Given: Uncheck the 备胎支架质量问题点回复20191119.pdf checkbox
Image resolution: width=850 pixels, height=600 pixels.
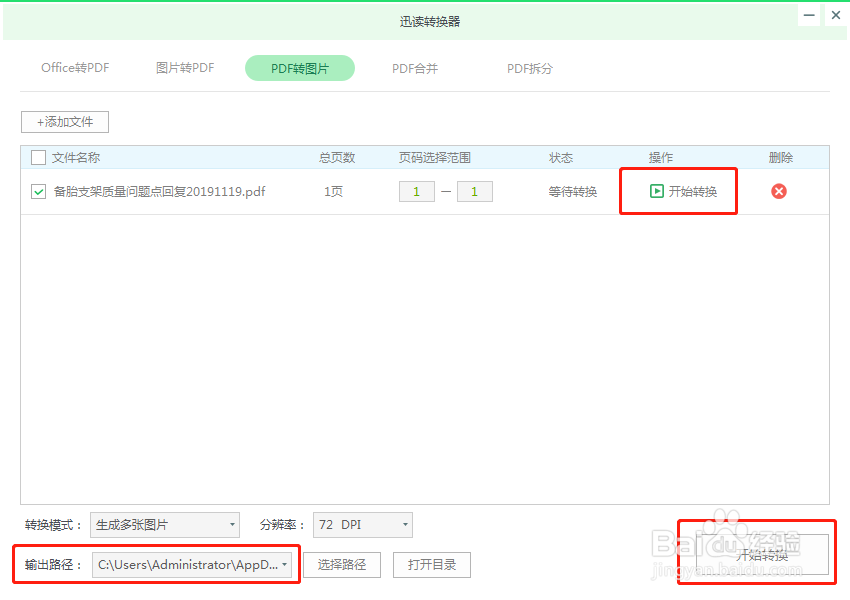Looking at the screenshot, I should [x=38, y=191].
